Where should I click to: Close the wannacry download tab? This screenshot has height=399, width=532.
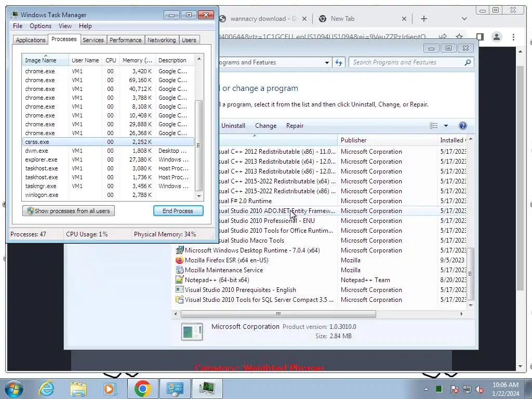click(x=304, y=19)
